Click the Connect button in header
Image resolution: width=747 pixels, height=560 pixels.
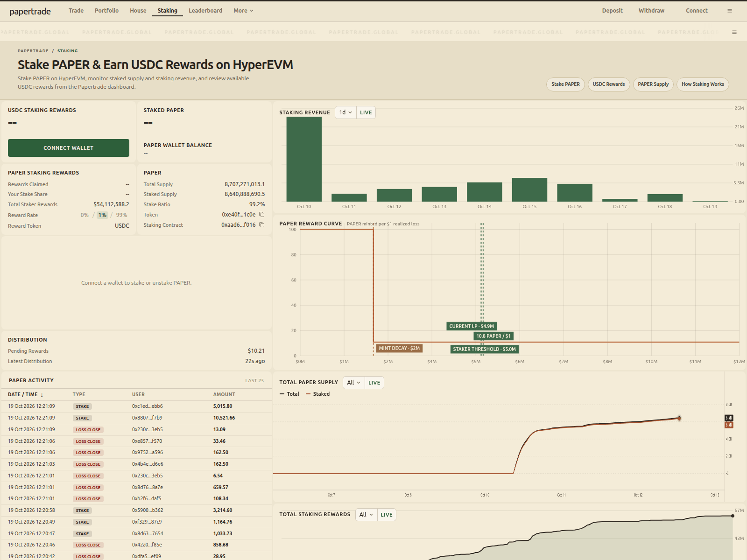point(697,11)
